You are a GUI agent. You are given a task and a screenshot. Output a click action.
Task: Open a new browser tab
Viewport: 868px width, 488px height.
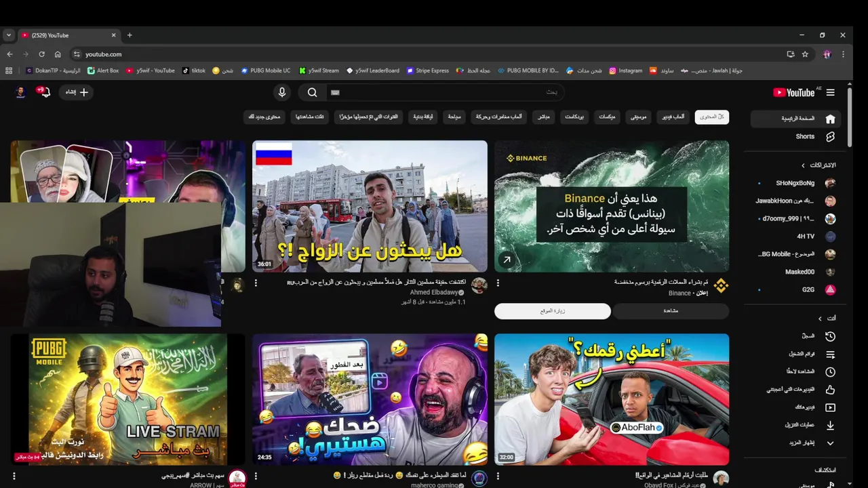[130, 35]
